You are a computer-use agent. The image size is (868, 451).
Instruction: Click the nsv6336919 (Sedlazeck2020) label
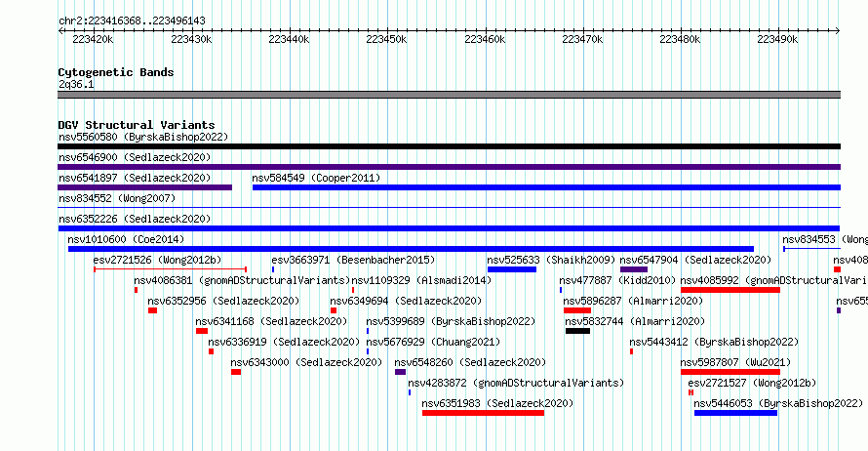[x=284, y=342]
